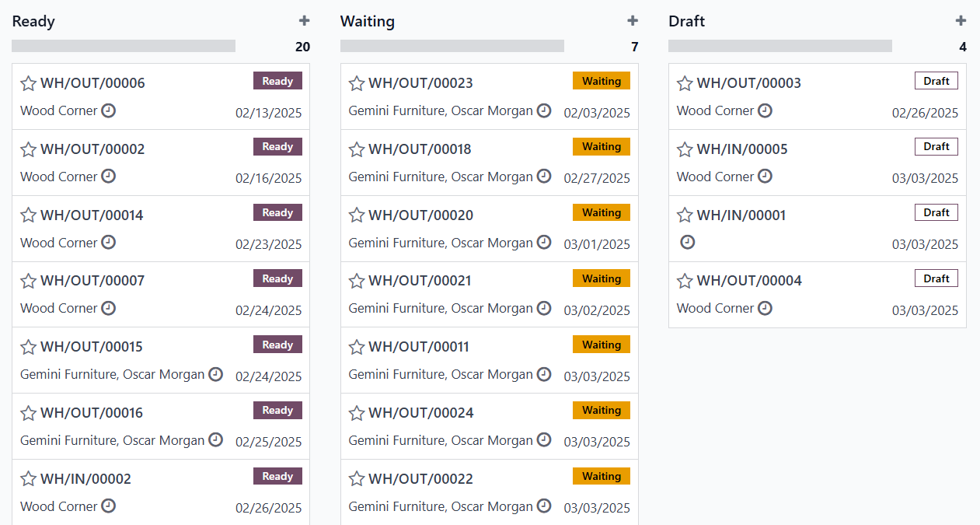Star icon beside WH/OUT/00020

point(357,215)
